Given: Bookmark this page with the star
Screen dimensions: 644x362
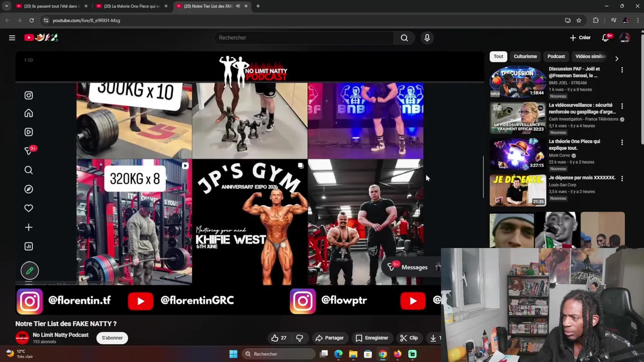Looking at the screenshot, I should (x=579, y=20).
